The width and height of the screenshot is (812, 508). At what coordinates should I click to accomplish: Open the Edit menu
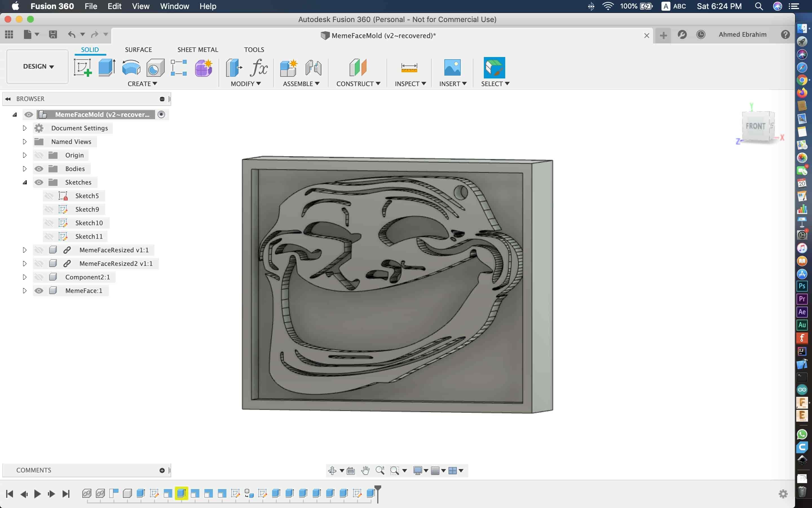click(114, 6)
